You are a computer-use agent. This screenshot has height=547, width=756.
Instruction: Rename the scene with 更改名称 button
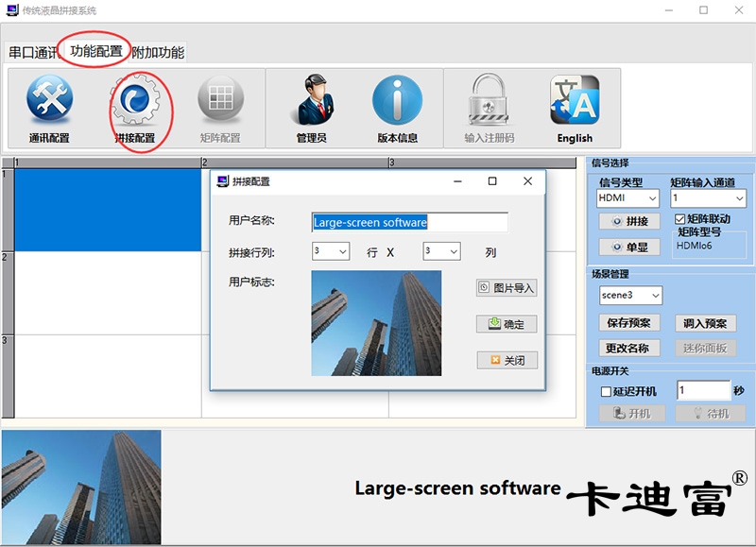pos(629,350)
